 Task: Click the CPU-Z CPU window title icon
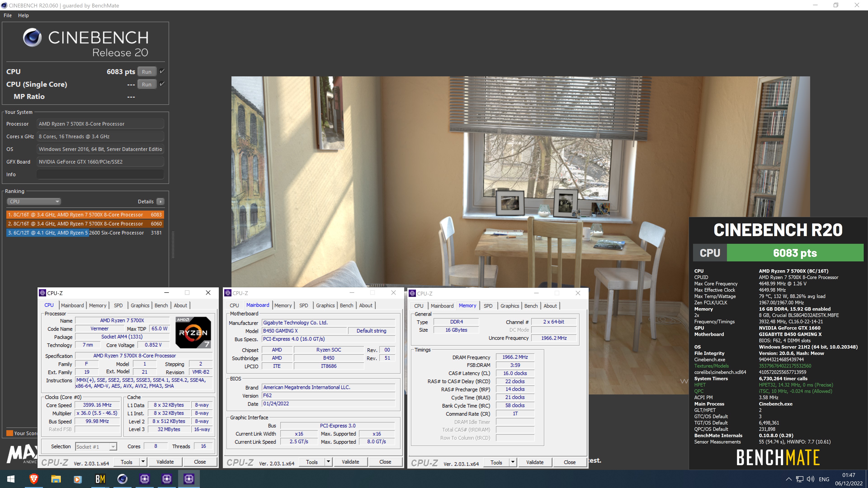click(x=42, y=293)
